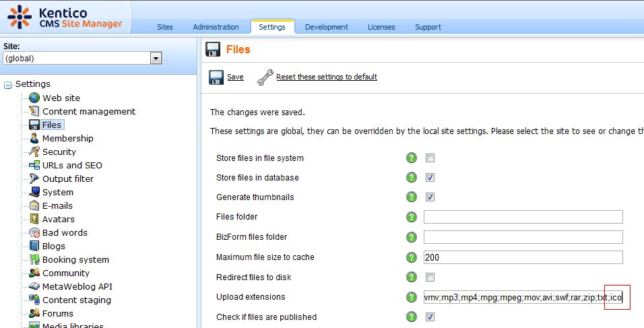Screen dimensions: 644x328
Task: Open the Sites tab
Action: (164, 27)
